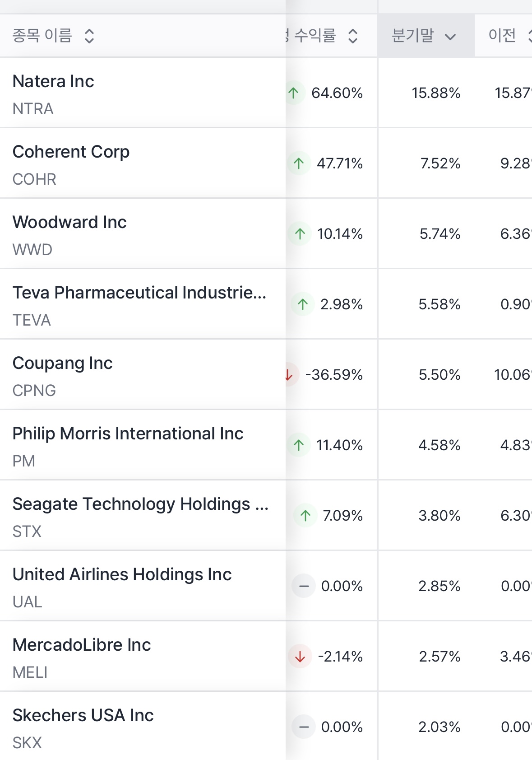Screen dimensions: 532x760
Task: Click MercadoLibre's red down arrow icon
Action: click(x=300, y=657)
